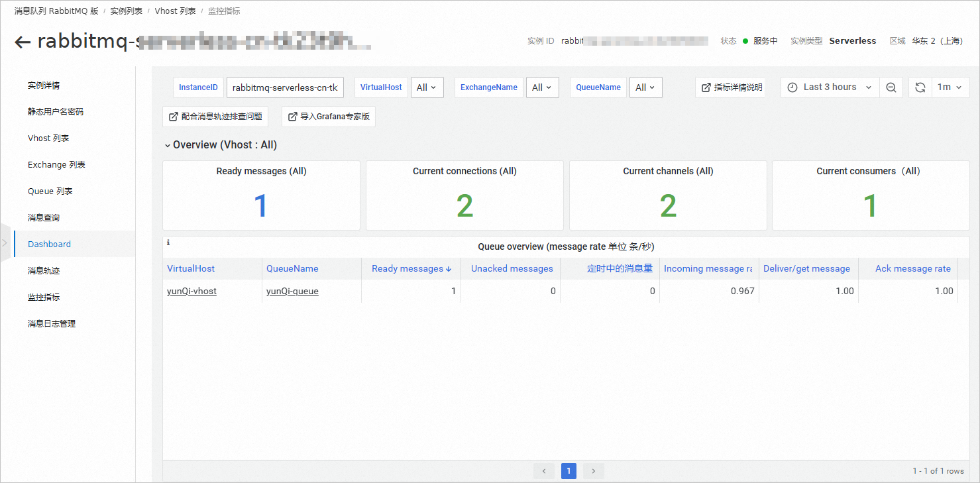This screenshot has width=980, height=483.
Task: Click the 服务中 status text in the header
Action: tap(765, 41)
